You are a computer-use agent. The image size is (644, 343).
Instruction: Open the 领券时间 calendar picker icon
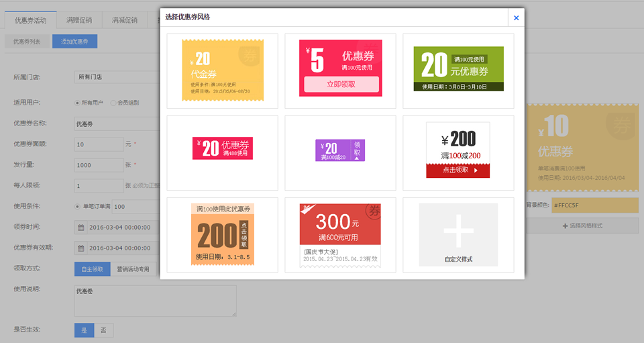coord(81,228)
